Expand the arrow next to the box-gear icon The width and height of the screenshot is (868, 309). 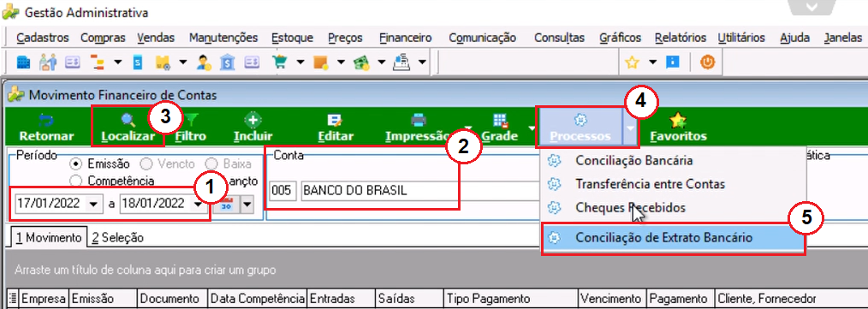point(183,62)
